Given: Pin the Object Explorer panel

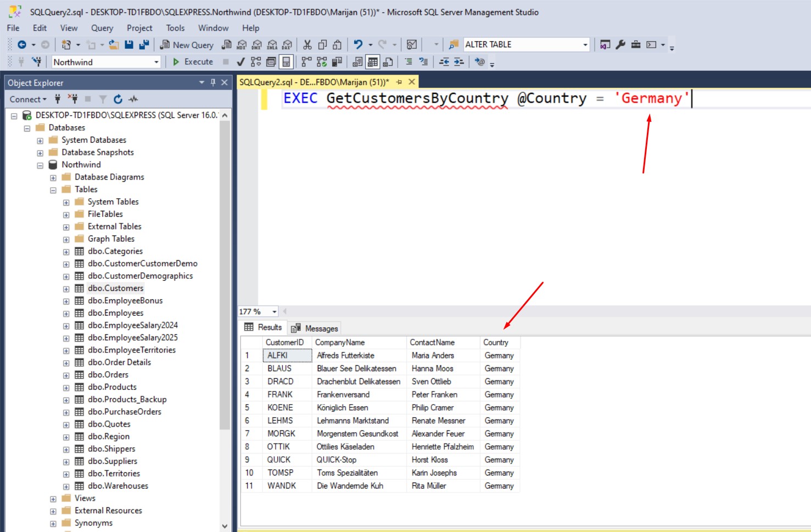Looking at the screenshot, I should (x=213, y=82).
